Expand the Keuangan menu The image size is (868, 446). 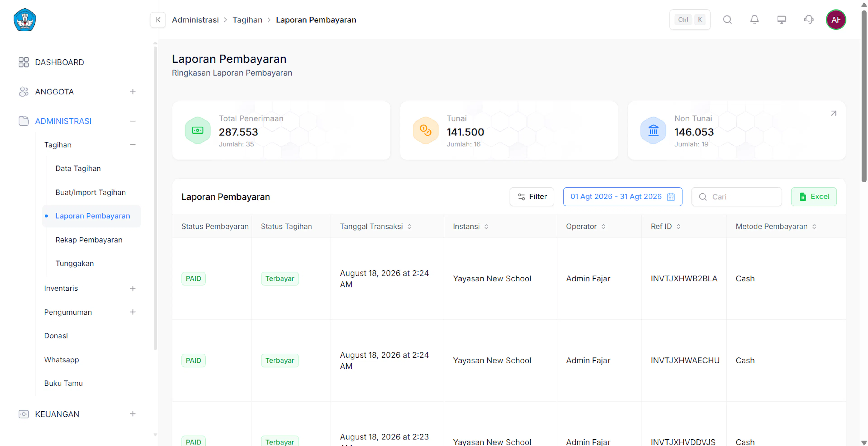(133, 414)
